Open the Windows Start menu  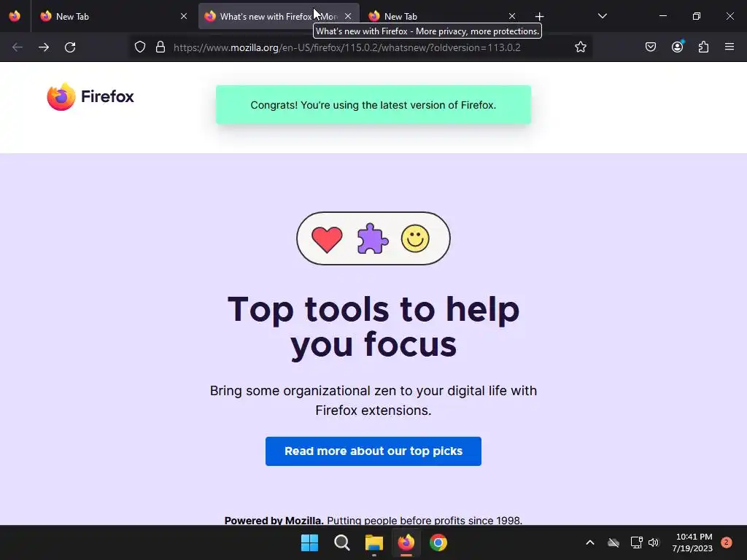pyautogui.click(x=309, y=542)
